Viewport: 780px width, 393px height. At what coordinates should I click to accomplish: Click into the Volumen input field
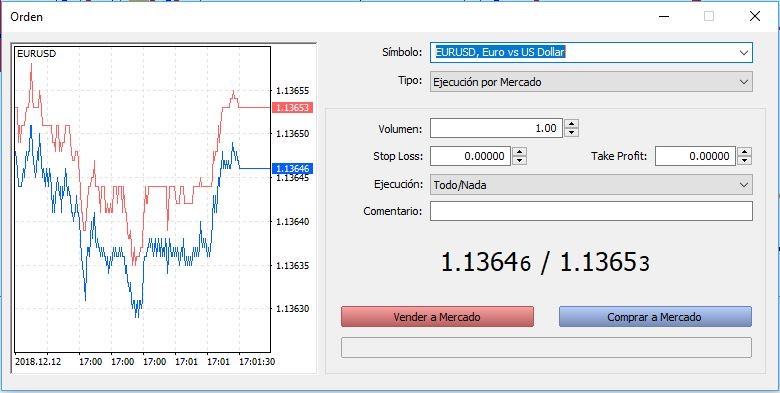click(496, 128)
